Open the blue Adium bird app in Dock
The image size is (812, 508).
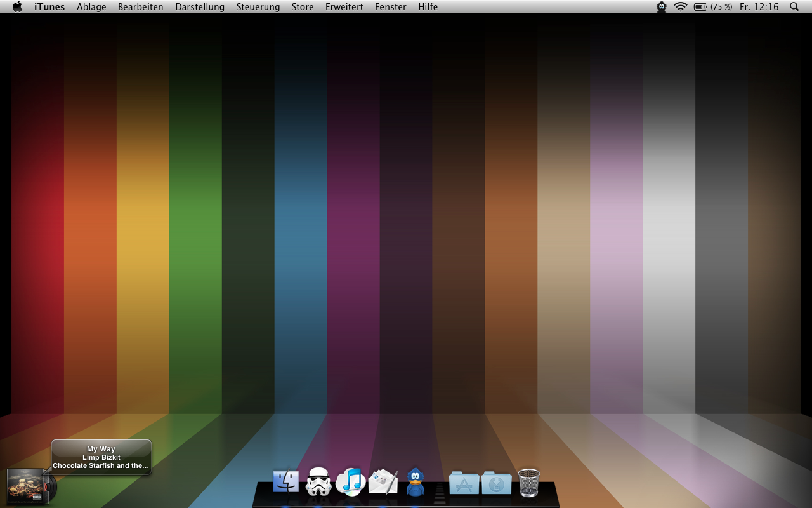[x=416, y=483]
